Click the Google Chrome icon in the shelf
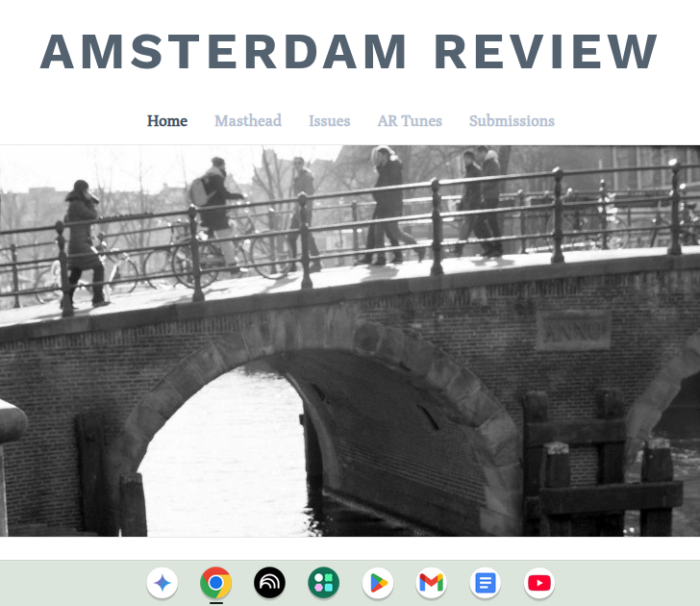The height and width of the screenshot is (606, 700). click(x=216, y=583)
